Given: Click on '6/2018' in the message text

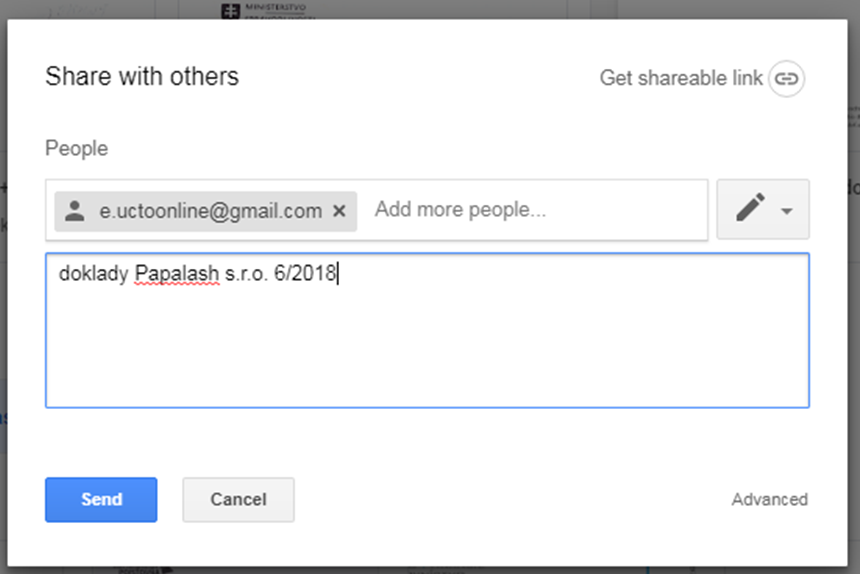Looking at the screenshot, I should pyautogui.click(x=304, y=273).
